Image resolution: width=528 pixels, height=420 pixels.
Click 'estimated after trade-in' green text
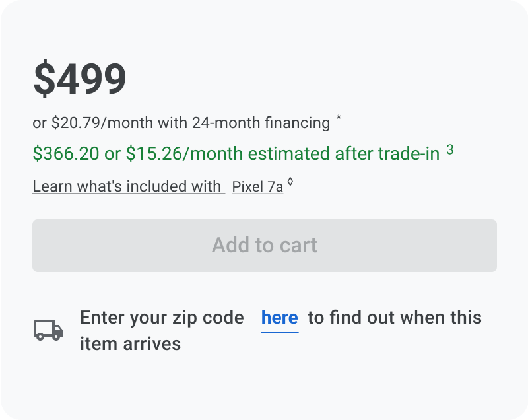[x=344, y=154]
